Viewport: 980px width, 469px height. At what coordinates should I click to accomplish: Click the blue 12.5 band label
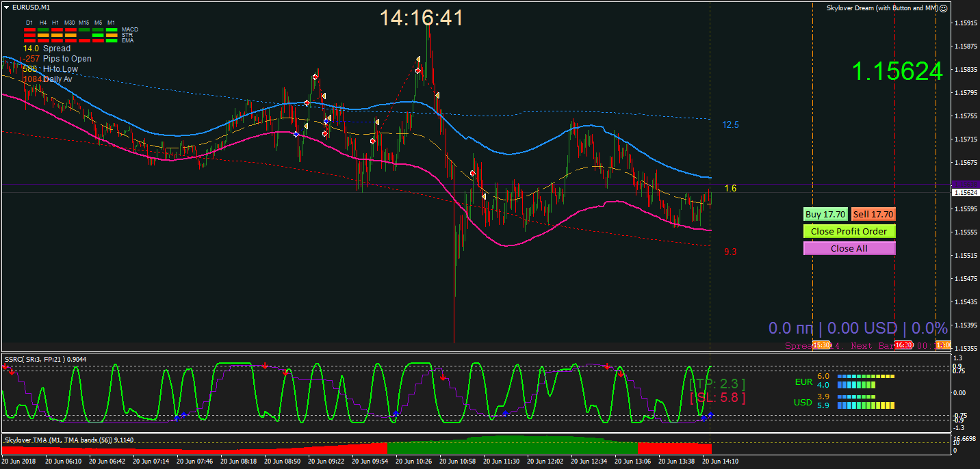730,125
